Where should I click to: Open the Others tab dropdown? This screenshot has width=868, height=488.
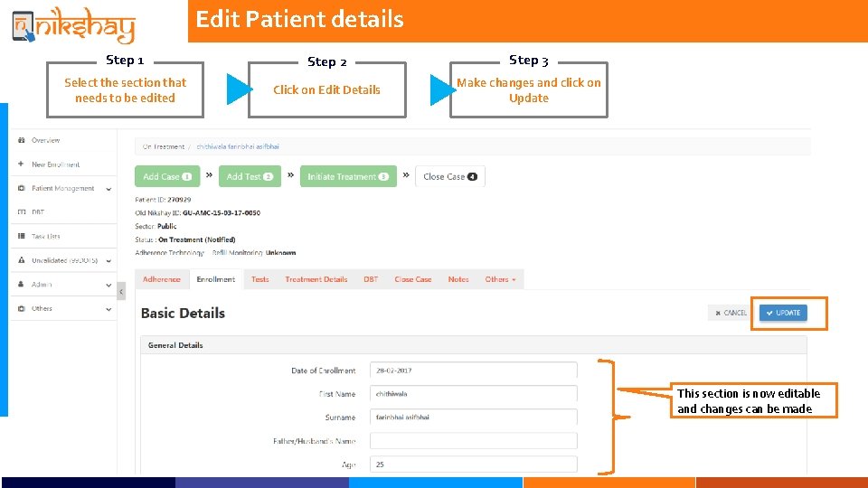click(x=501, y=280)
